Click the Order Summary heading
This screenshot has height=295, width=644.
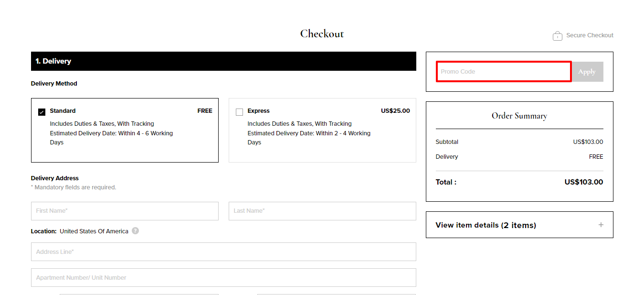click(519, 116)
